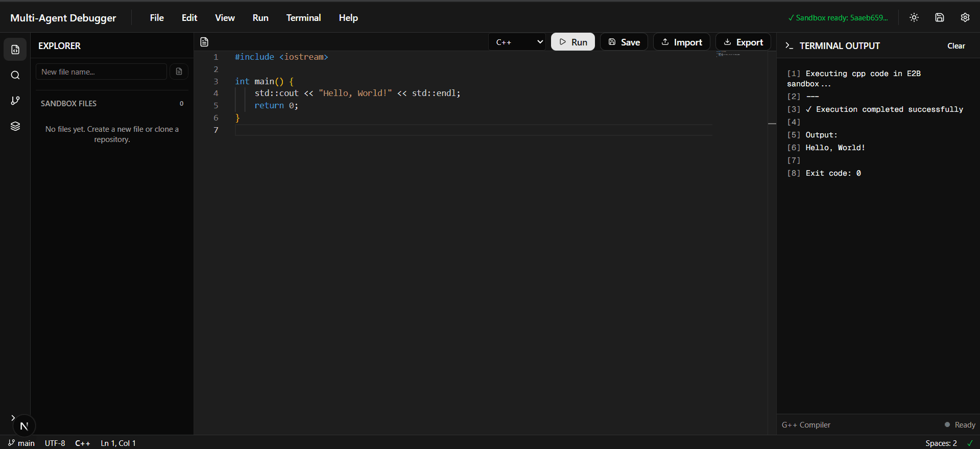Click the Next.js N badge
Image resolution: width=980 pixels, height=449 pixels.
click(24, 426)
